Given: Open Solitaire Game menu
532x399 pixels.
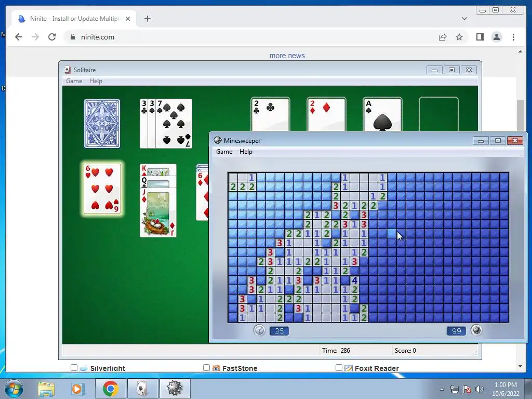Looking at the screenshot, I should tap(74, 81).
